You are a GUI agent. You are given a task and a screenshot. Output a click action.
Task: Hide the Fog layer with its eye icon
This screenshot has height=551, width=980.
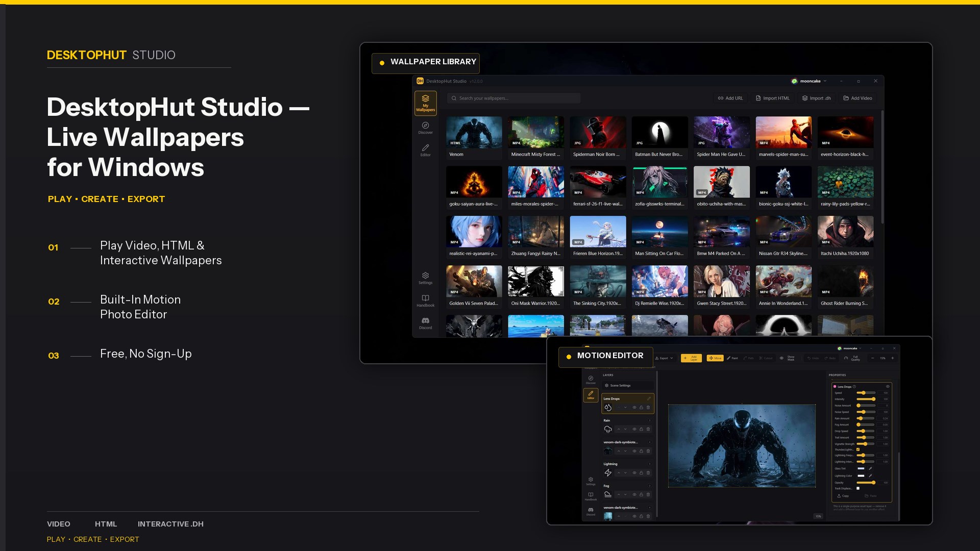634,494
